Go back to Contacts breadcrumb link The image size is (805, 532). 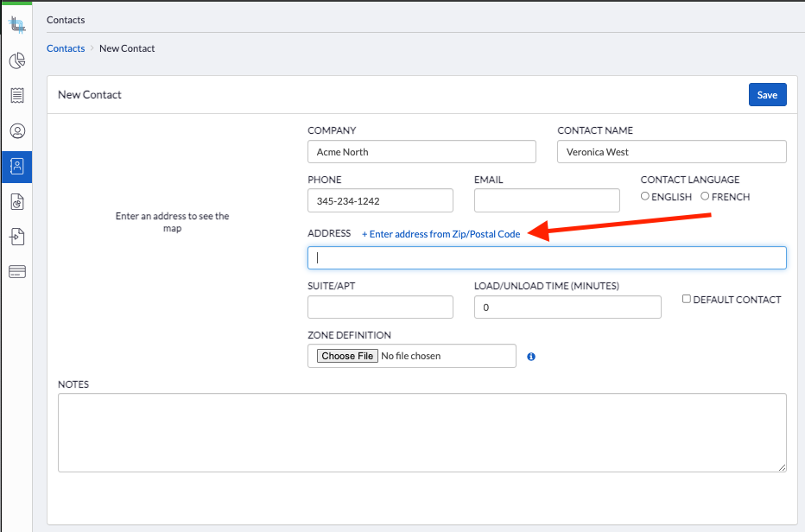pyautogui.click(x=66, y=48)
